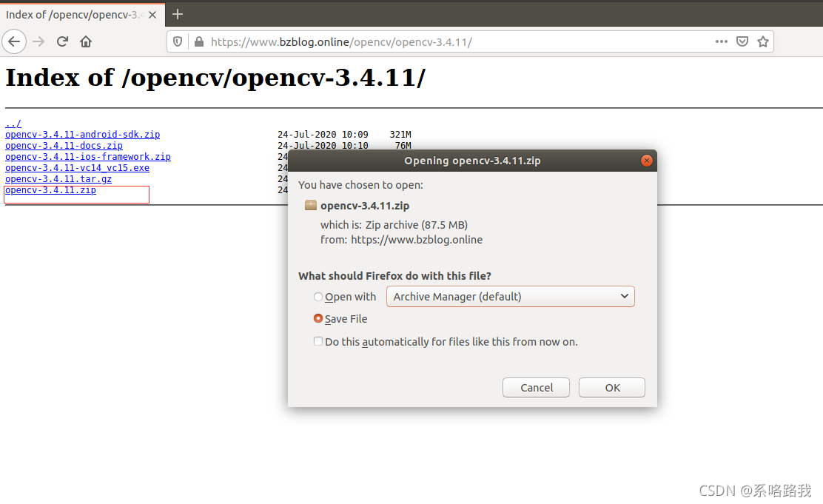Click the opencv-3.4.11.zip download link
This screenshot has width=823, height=504.
[50, 190]
